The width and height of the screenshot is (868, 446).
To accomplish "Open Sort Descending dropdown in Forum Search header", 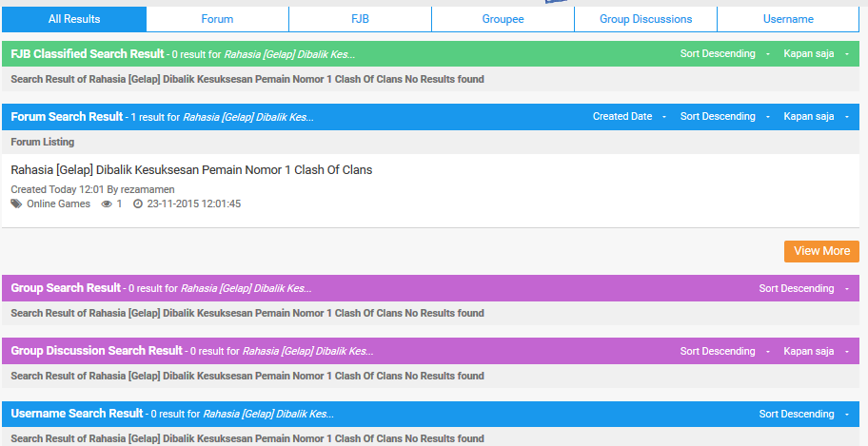I will pyautogui.click(x=723, y=117).
